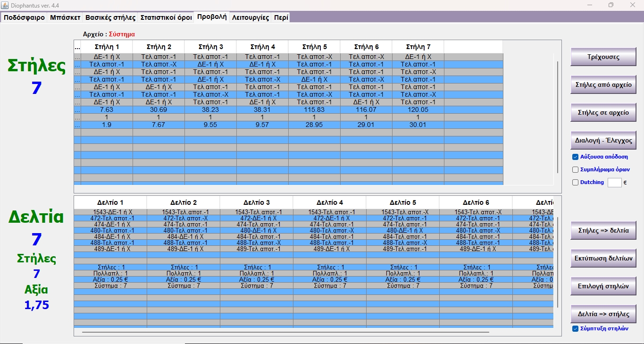Open the Ποδόσφαιρο tab

pyautogui.click(x=25, y=17)
